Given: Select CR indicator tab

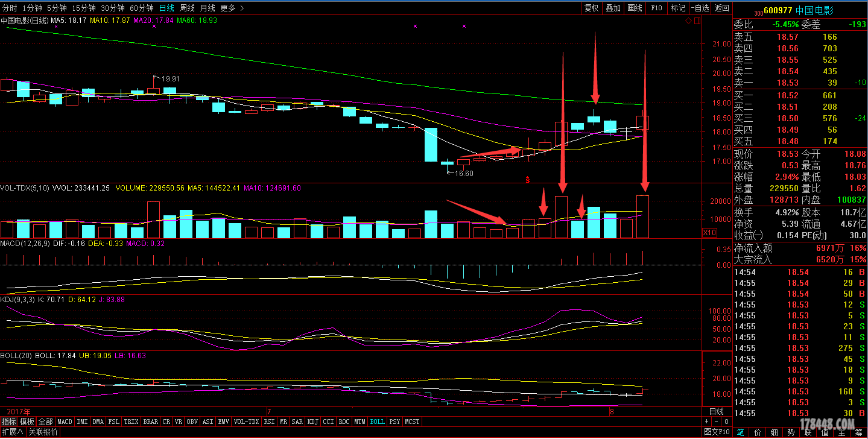Looking at the screenshot, I should pyautogui.click(x=166, y=422).
